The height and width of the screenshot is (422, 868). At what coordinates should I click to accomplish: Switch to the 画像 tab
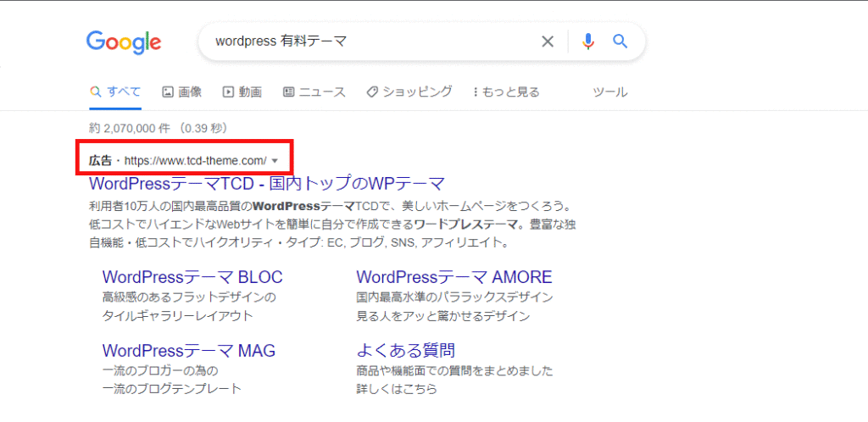(x=181, y=92)
